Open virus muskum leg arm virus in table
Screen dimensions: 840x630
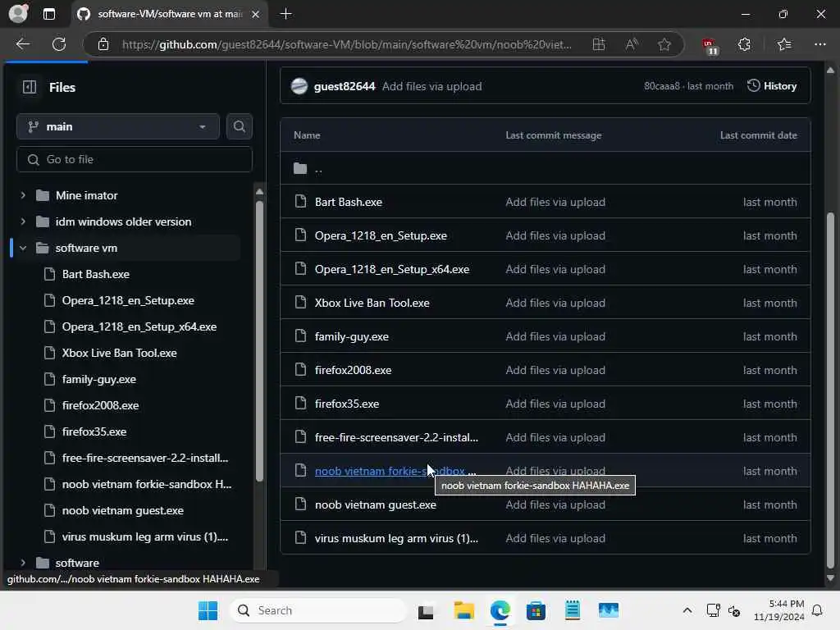396,538
